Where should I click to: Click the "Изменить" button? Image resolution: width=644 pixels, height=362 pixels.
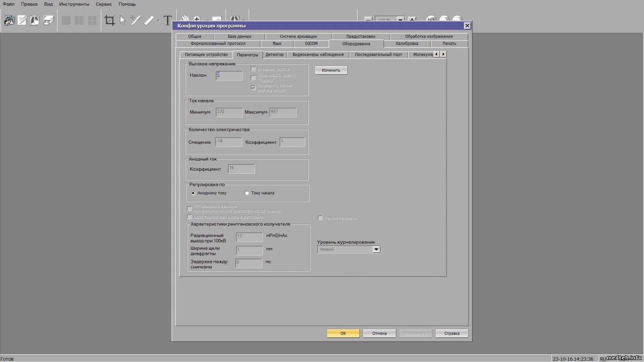331,70
